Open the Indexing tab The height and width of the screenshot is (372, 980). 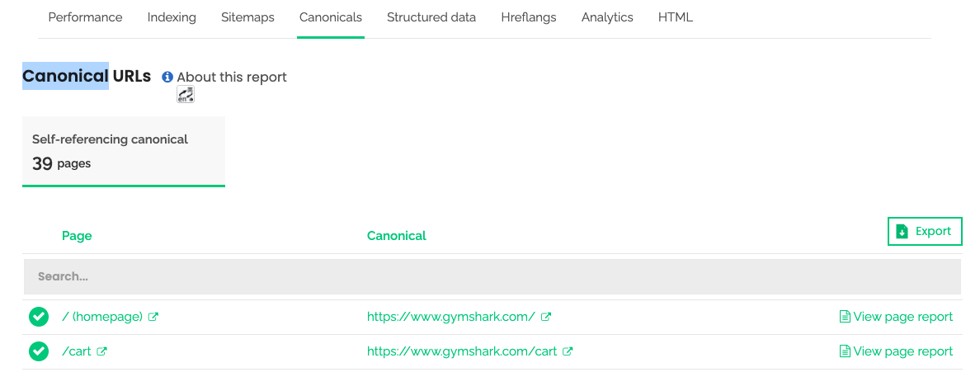coord(172,17)
